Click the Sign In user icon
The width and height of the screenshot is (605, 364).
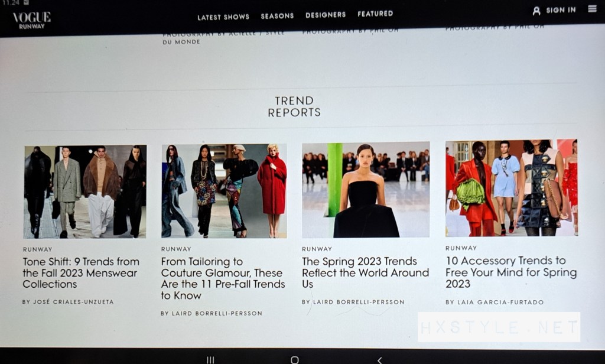click(x=536, y=11)
